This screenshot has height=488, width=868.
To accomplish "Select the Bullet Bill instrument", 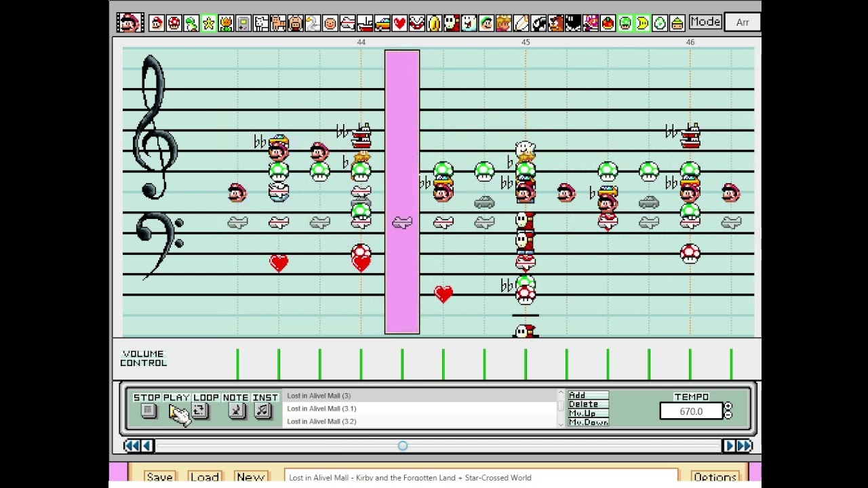I will (538, 23).
